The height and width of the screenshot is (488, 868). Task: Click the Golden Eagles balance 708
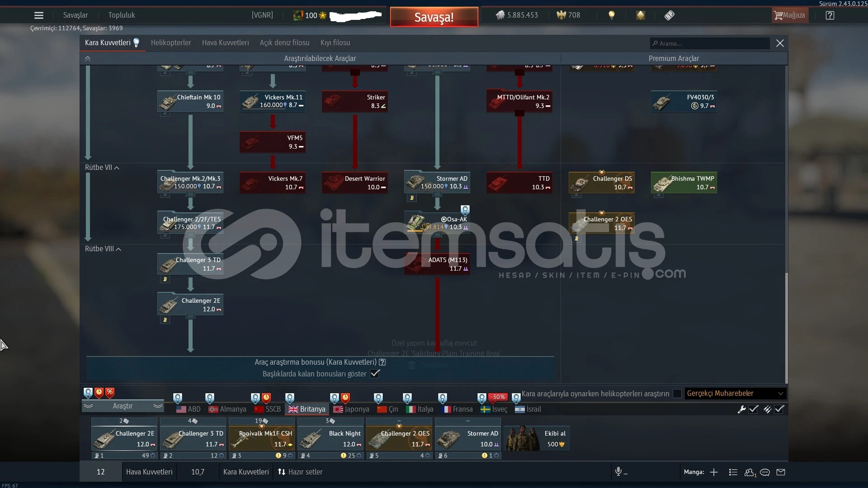tap(568, 15)
